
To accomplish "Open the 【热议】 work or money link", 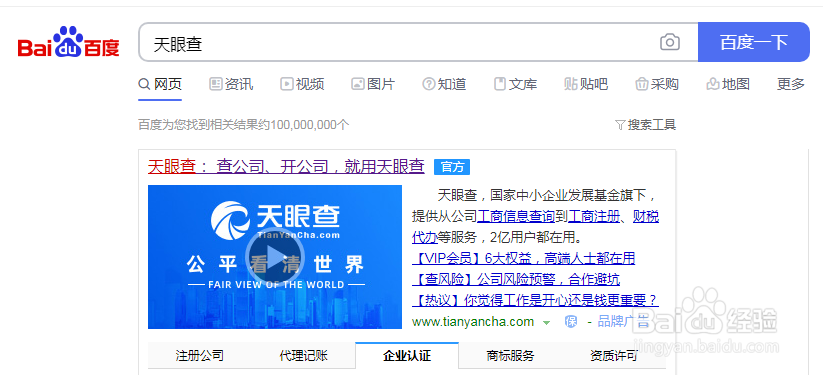I will tap(535, 300).
